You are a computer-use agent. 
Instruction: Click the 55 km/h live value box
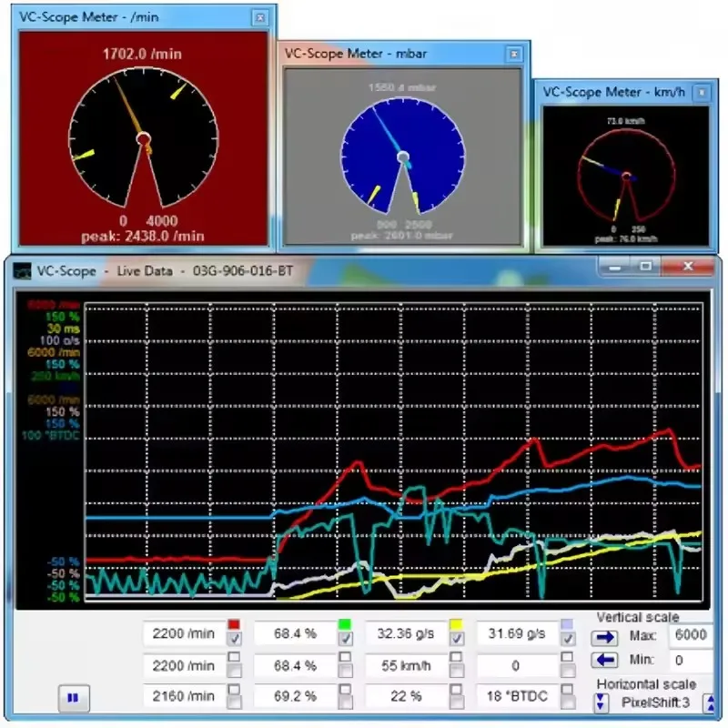coord(406,666)
